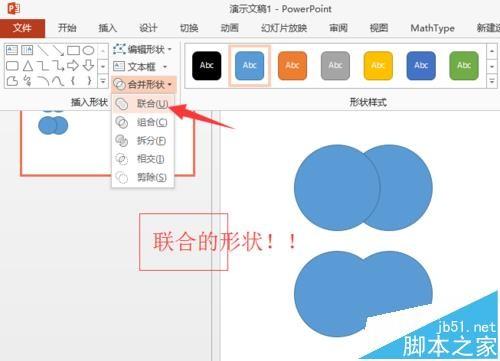Pick the Arrow line shape

click(x=58, y=50)
